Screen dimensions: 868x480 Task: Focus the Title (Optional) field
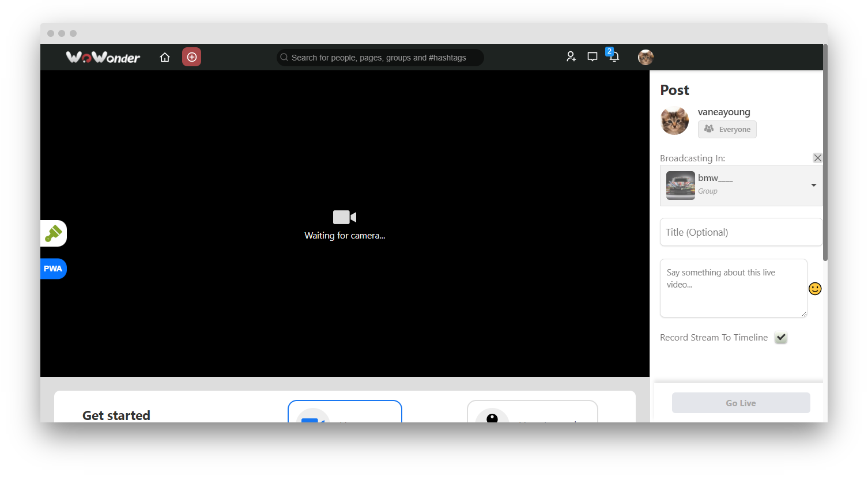tap(741, 232)
